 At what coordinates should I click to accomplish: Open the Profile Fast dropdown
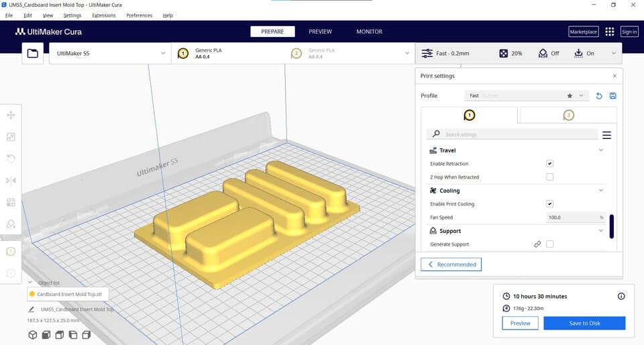tap(527, 96)
